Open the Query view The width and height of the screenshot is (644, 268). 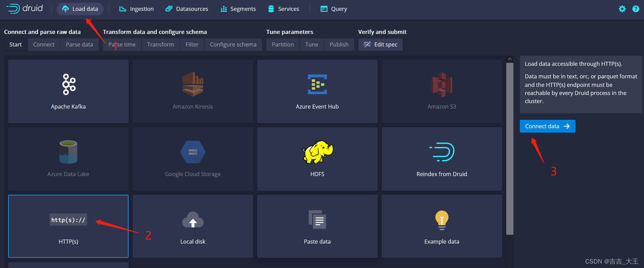(334, 9)
